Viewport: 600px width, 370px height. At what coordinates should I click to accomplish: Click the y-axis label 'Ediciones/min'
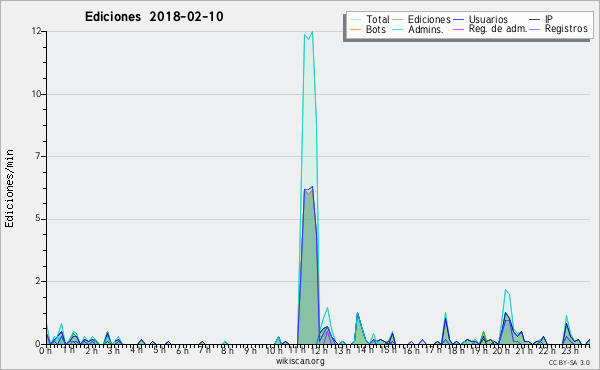pos(9,188)
